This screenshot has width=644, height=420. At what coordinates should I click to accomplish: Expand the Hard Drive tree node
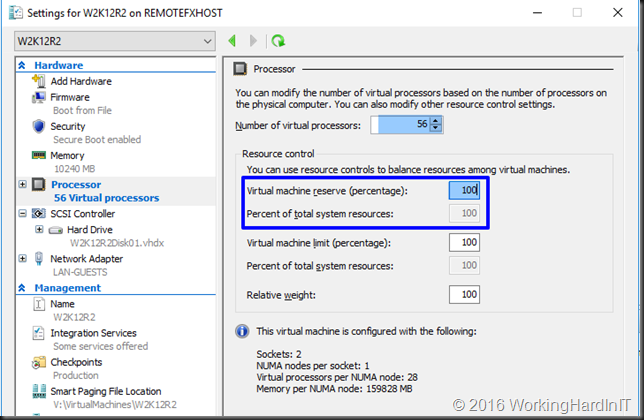pyautogui.click(x=39, y=229)
